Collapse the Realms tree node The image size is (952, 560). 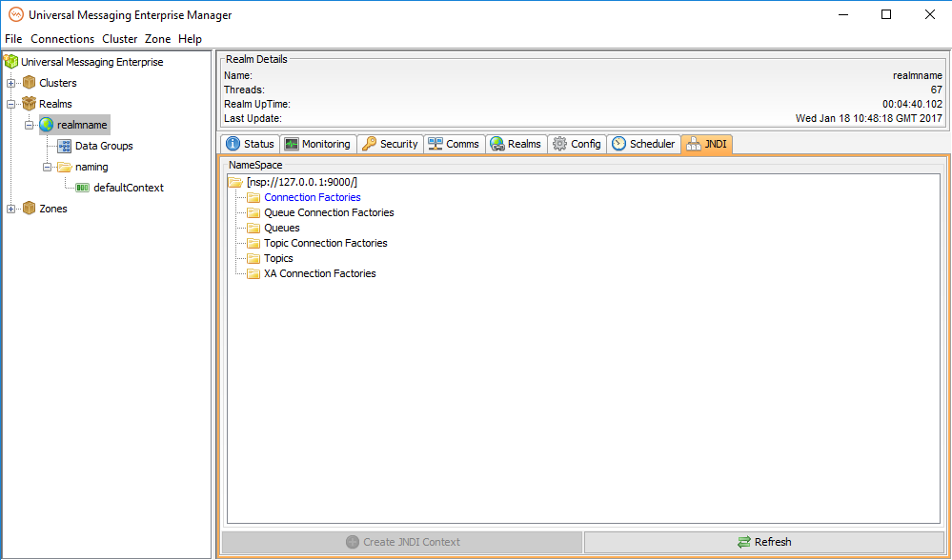pyautogui.click(x=10, y=105)
